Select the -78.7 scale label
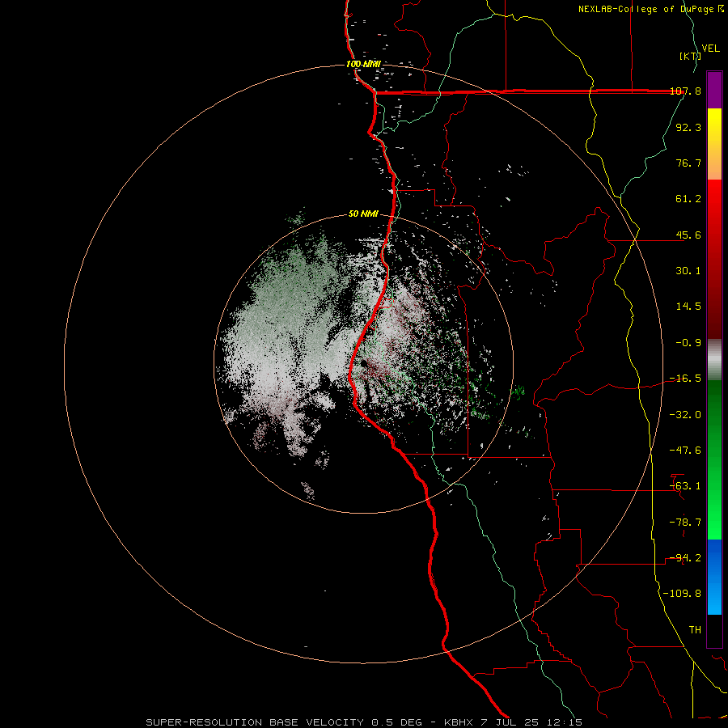The image size is (728, 728). click(685, 523)
